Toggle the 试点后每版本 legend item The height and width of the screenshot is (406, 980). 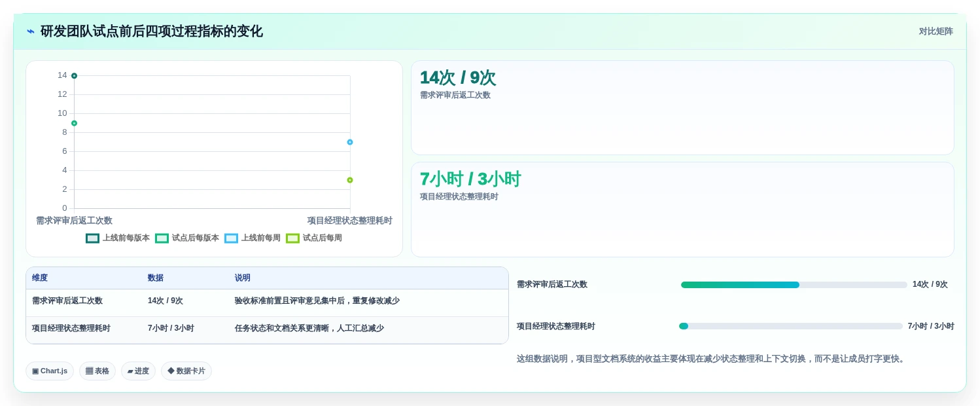tap(187, 238)
